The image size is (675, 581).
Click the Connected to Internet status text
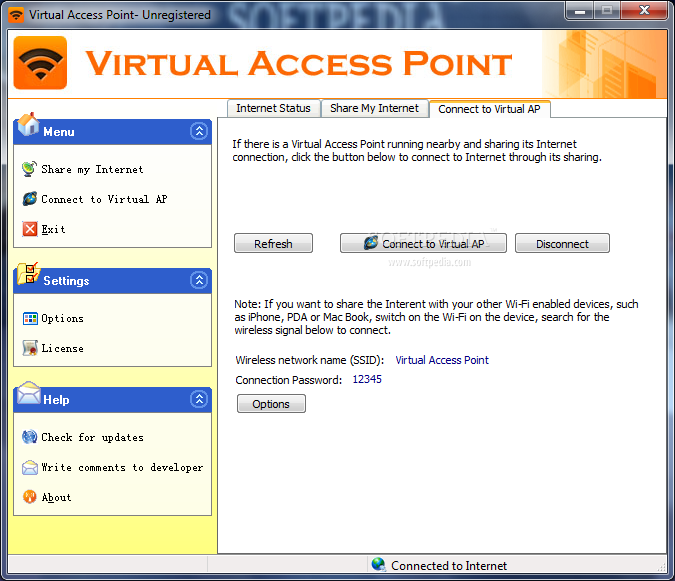point(449,566)
